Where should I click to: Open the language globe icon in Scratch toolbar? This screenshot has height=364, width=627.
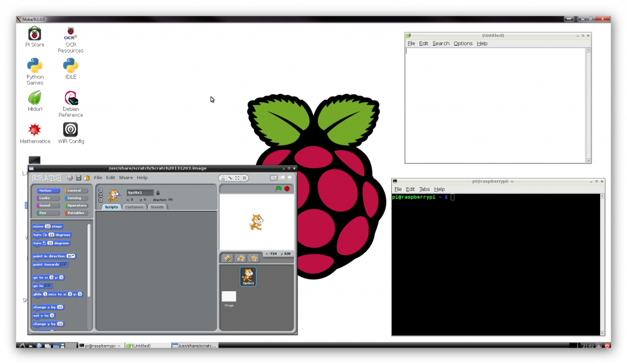coord(70,177)
